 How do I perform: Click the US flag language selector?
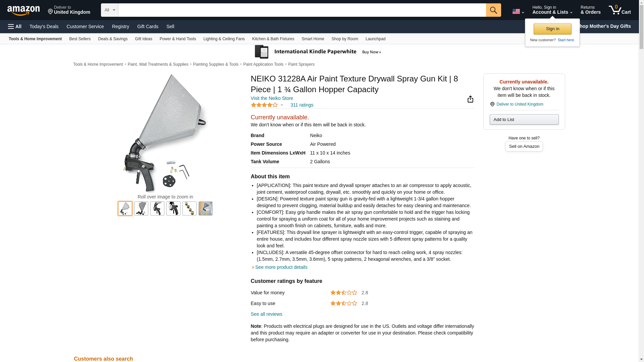pyautogui.click(x=518, y=11)
